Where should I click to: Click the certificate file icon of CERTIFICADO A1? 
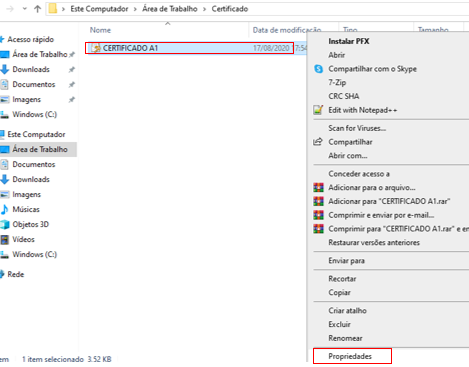click(x=96, y=48)
